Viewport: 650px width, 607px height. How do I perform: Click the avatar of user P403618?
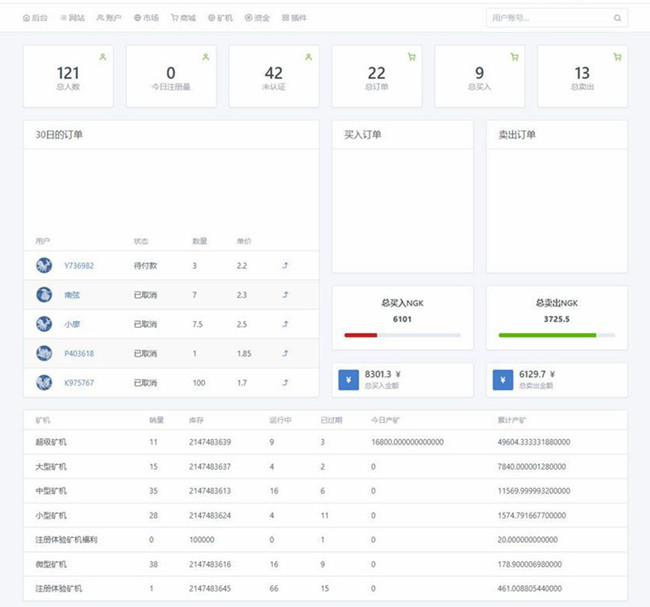[x=44, y=353]
